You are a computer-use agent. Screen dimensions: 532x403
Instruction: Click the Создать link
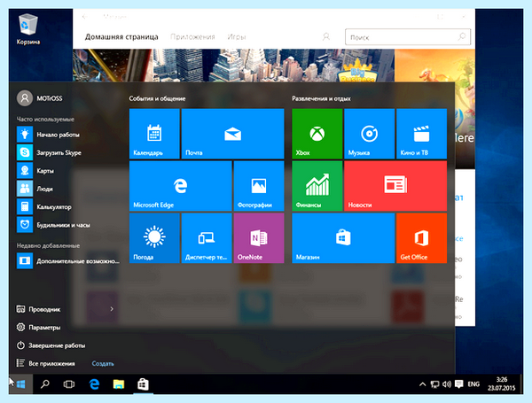[103, 364]
